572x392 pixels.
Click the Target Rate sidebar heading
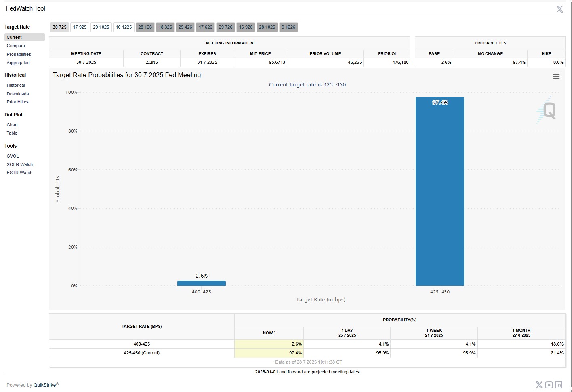[x=17, y=27]
